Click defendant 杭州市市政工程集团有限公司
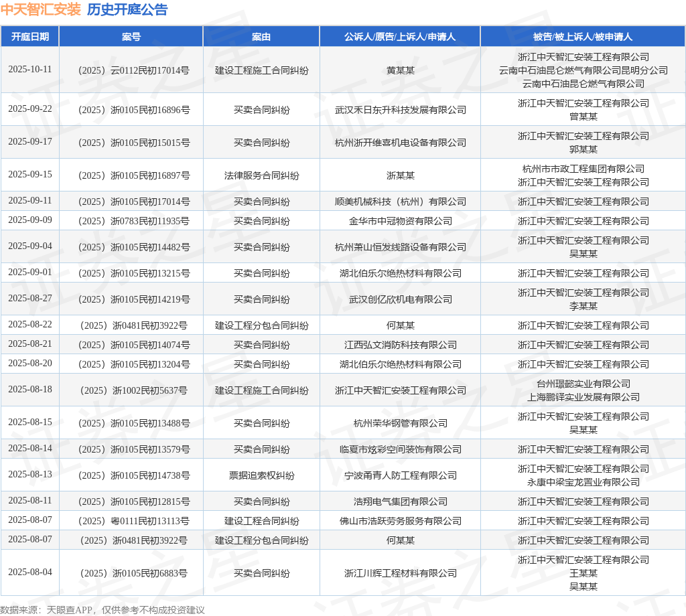686x616 pixels. pyautogui.click(x=584, y=169)
